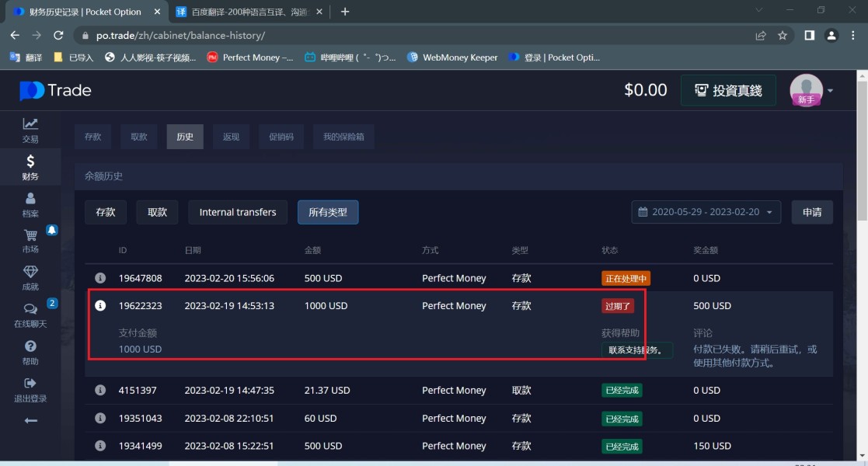This screenshot has width=868, height=466.
Task: Collapse sidebar using the left arrow icon
Action: pos(30,421)
